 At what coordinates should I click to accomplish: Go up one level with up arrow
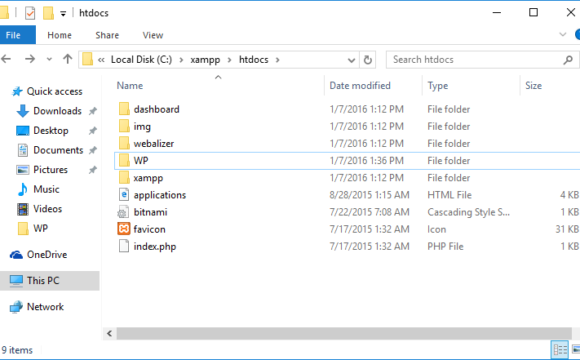[x=67, y=59]
